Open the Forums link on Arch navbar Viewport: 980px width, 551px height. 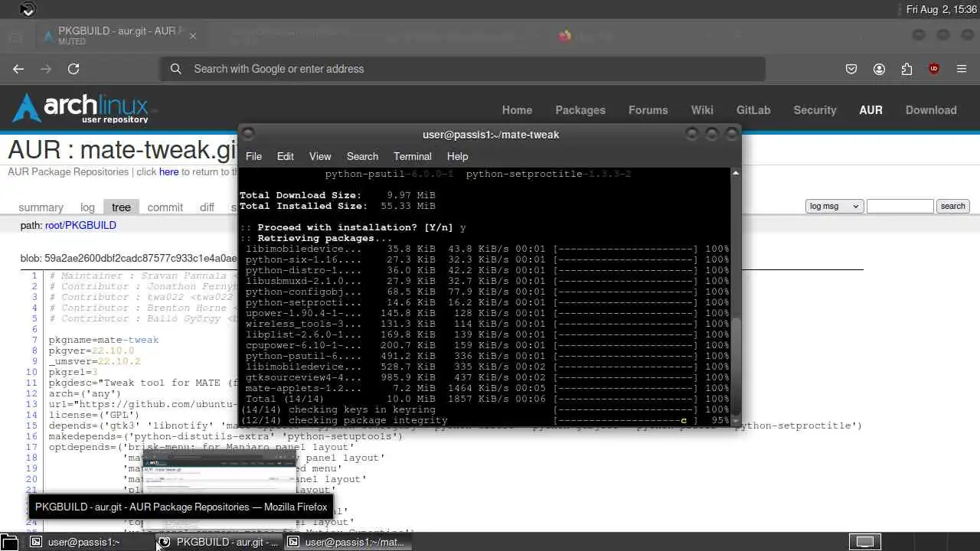(648, 110)
